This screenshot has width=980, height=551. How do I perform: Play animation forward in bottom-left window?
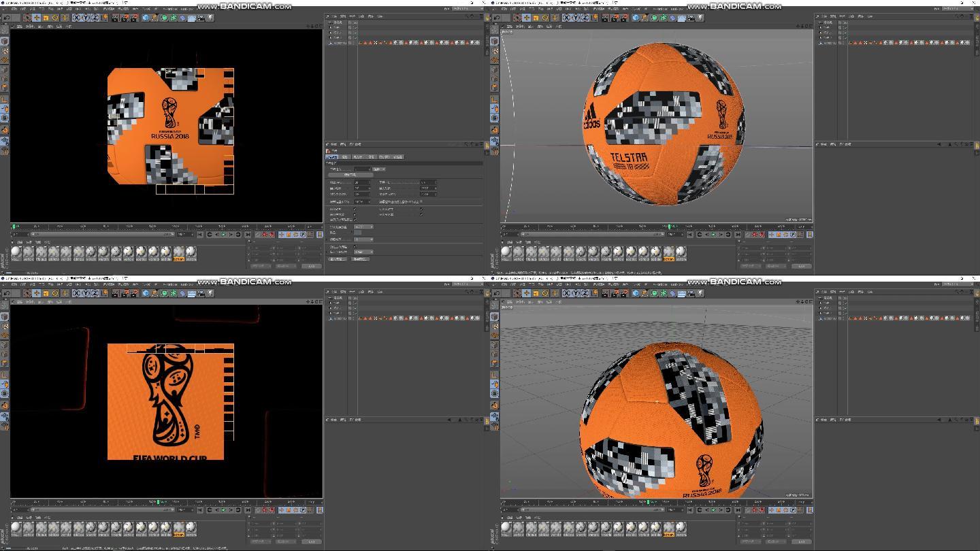[223, 510]
